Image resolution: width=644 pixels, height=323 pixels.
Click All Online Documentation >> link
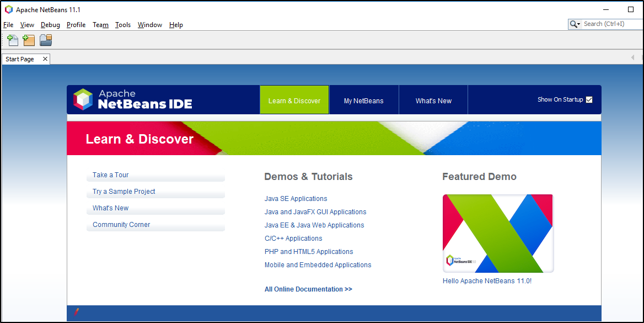[308, 289]
